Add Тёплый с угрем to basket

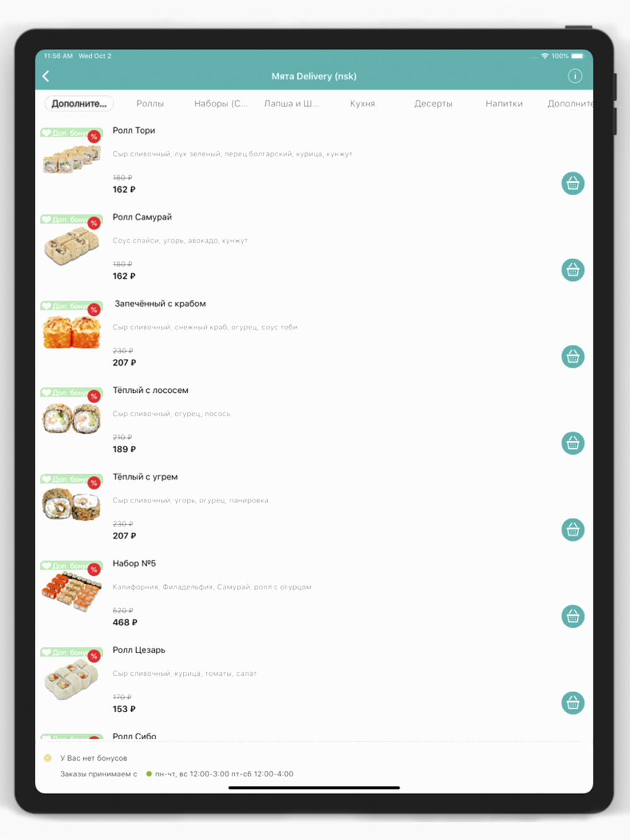(x=573, y=530)
